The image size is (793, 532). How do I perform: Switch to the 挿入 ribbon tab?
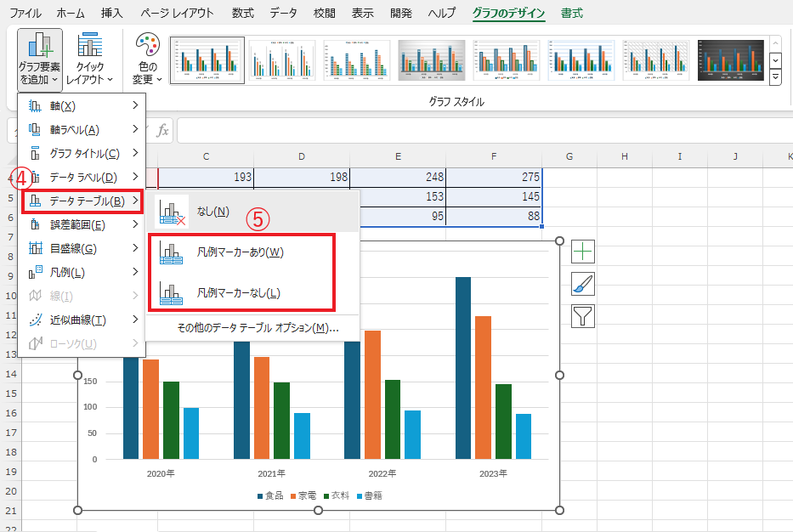[x=111, y=14]
